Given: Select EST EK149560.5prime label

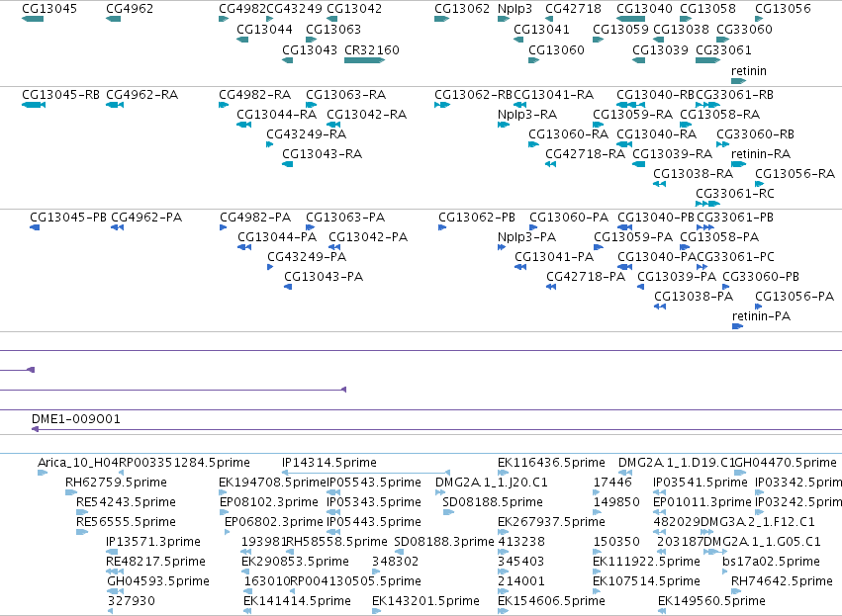Looking at the screenshot, I should pos(711,601).
